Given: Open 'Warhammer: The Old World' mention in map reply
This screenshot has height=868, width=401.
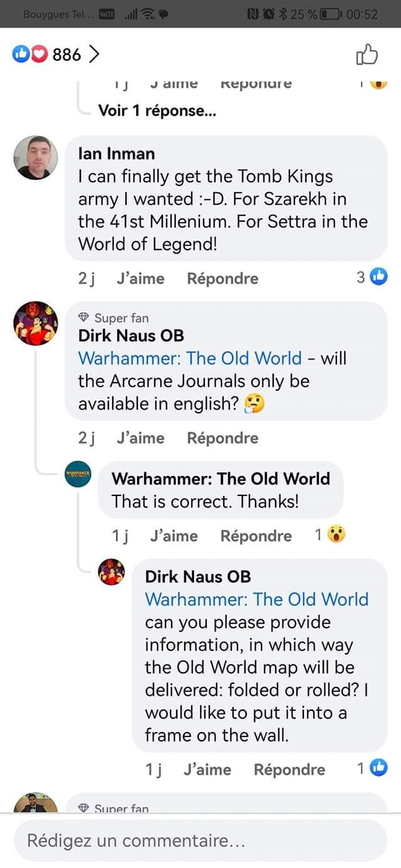Looking at the screenshot, I should pos(257,599).
